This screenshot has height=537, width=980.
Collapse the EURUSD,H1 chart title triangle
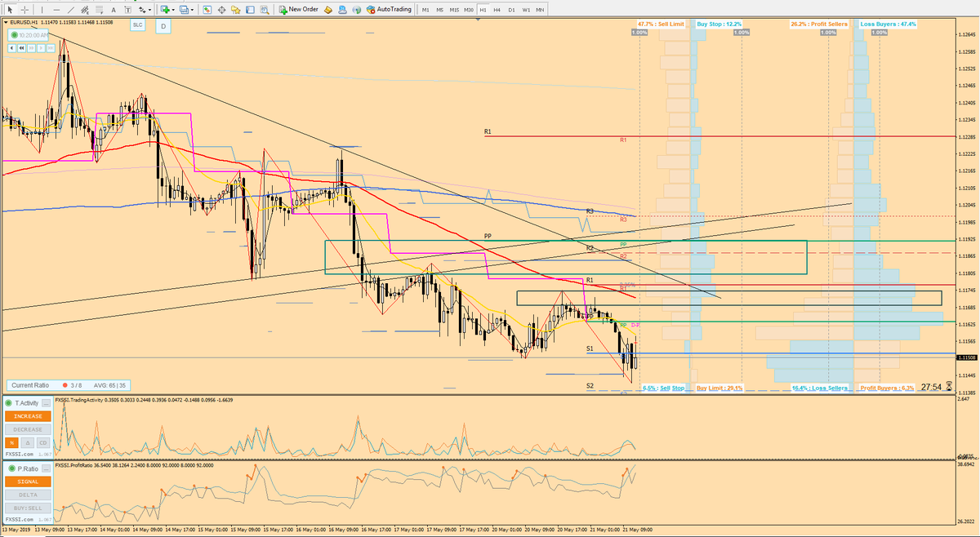click(6, 22)
